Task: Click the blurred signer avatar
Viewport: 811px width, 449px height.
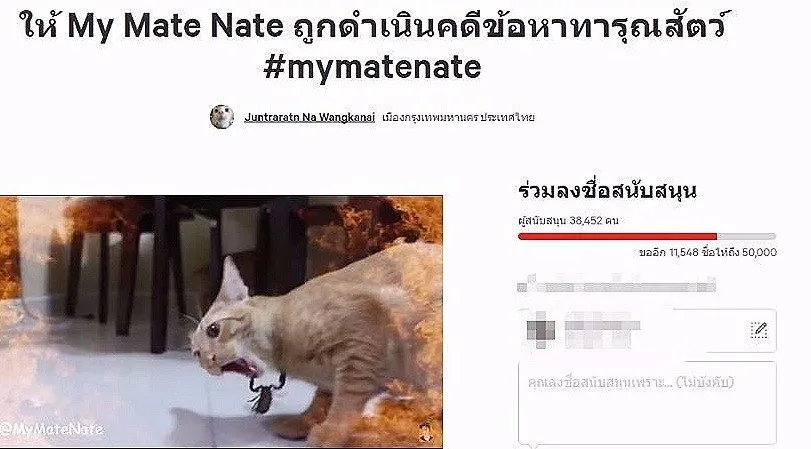Action: [540, 330]
